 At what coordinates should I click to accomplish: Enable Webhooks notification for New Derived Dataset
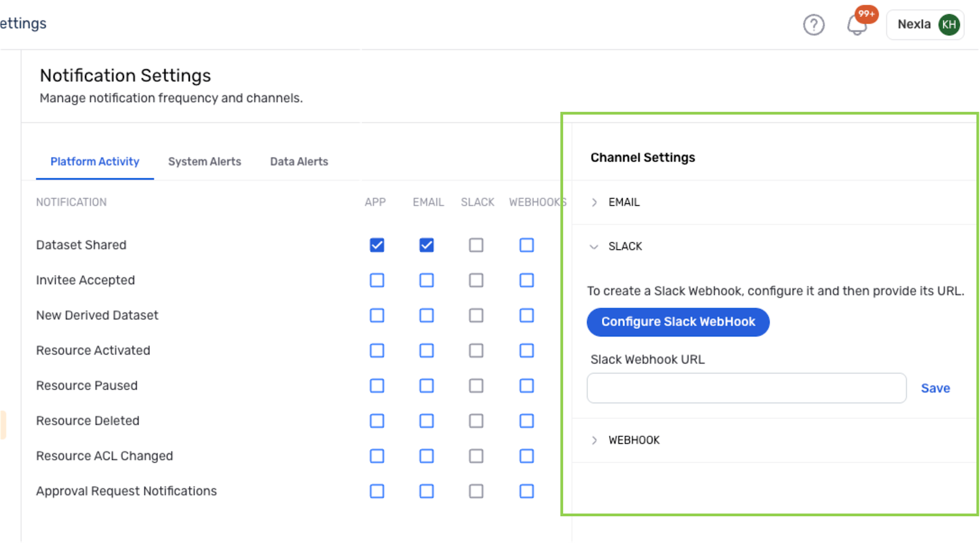(x=527, y=316)
